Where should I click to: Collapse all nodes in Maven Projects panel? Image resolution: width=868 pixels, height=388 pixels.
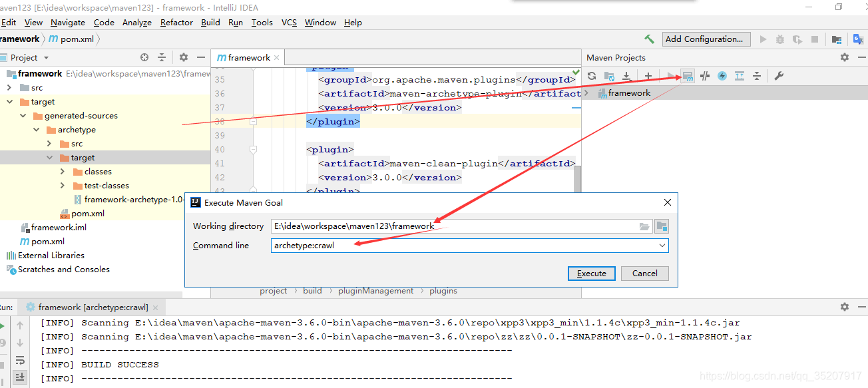(x=757, y=76)
